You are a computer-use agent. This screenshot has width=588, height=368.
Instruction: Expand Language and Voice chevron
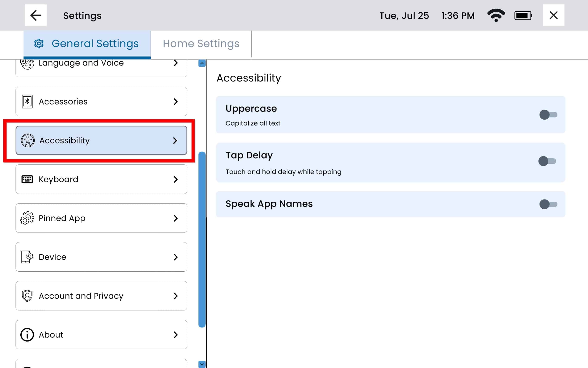point(176,63)
